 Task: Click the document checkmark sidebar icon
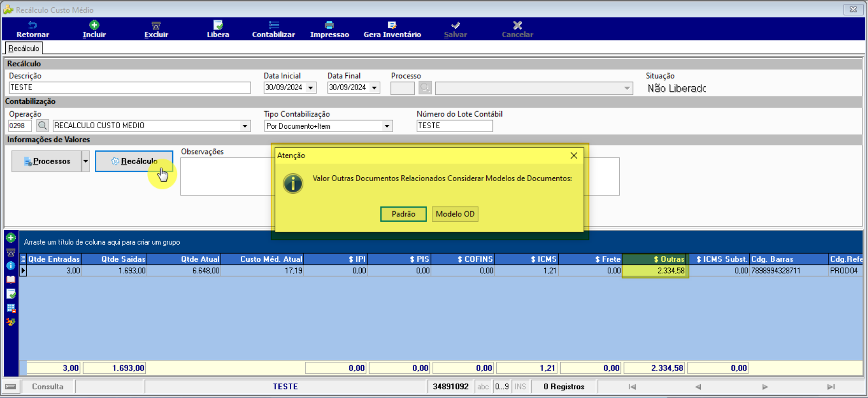click(11, 294)
